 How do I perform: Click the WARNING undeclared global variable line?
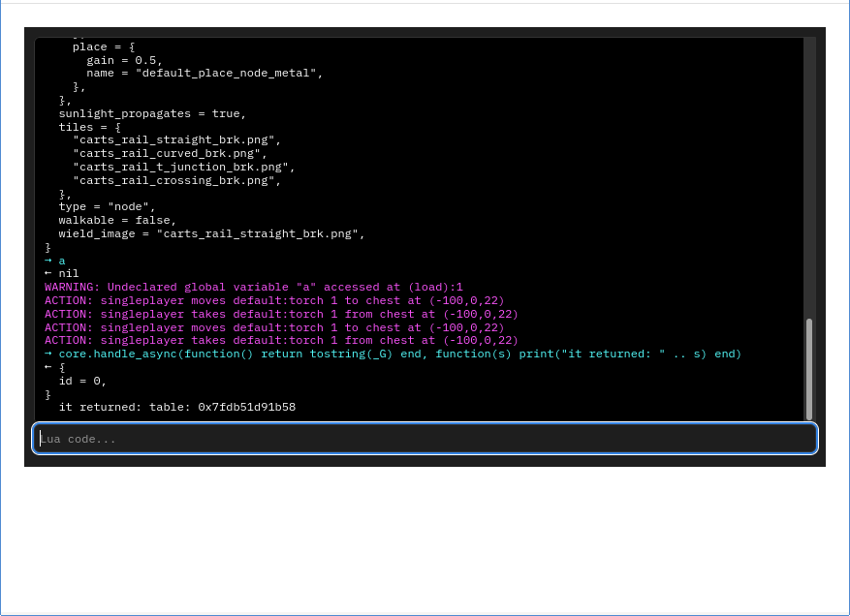point(254,288)
